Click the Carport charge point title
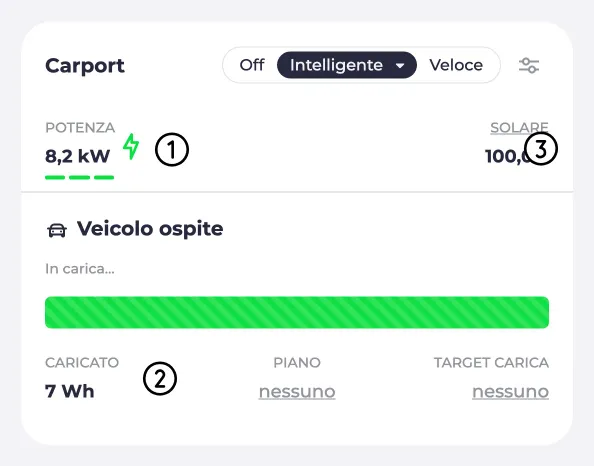The height and width of the screenshot is (466, 594). pyautogui.click(x=85, y=66)
